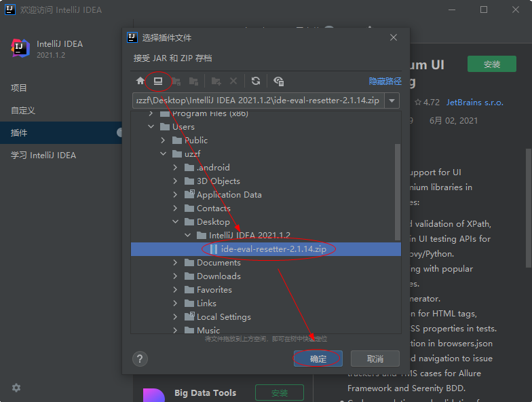532x402 pixels.
Task: Click 隐藏路径 link
Action: click(x=385, y=81)
